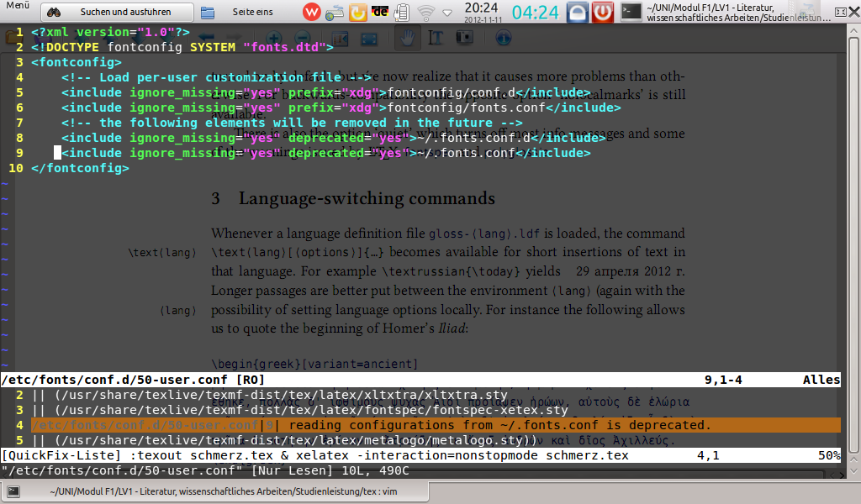The width and height of the screenshot is (861, 504).
Task: Click the terminal icon beside window title
Action: click(x=631, y=12)
